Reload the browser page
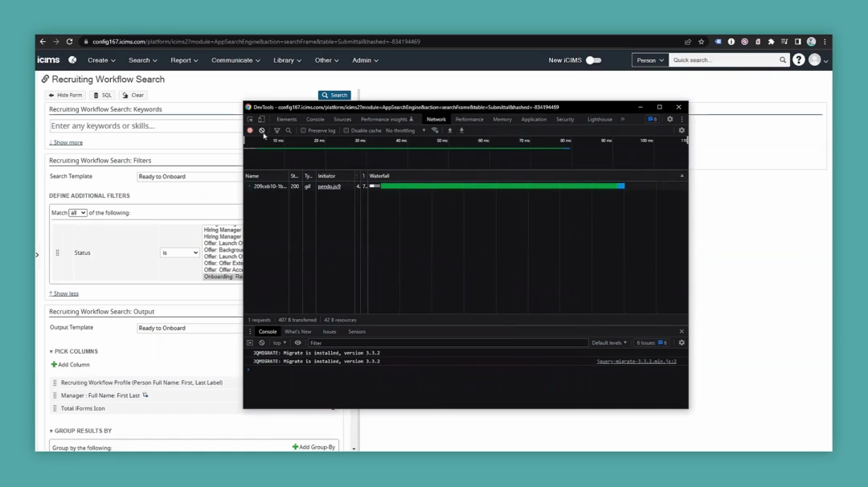Screen dimensions: 868x487 pyautogui.click(x=69, y=42)
